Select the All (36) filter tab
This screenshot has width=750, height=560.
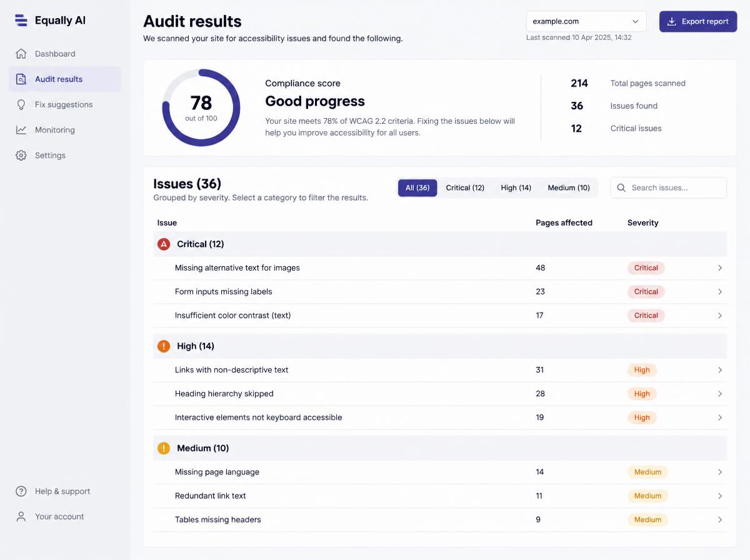(x=417, y=187)
